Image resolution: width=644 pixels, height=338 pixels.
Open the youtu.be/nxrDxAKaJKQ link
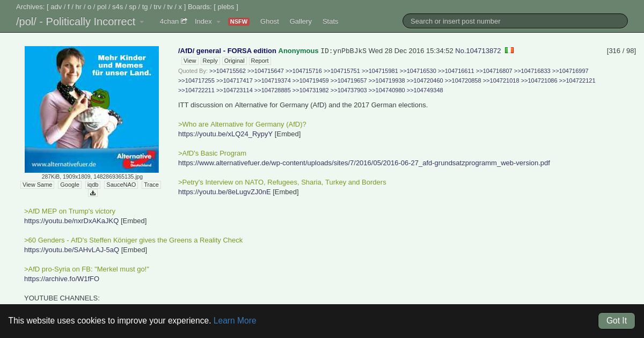[71, 221]
